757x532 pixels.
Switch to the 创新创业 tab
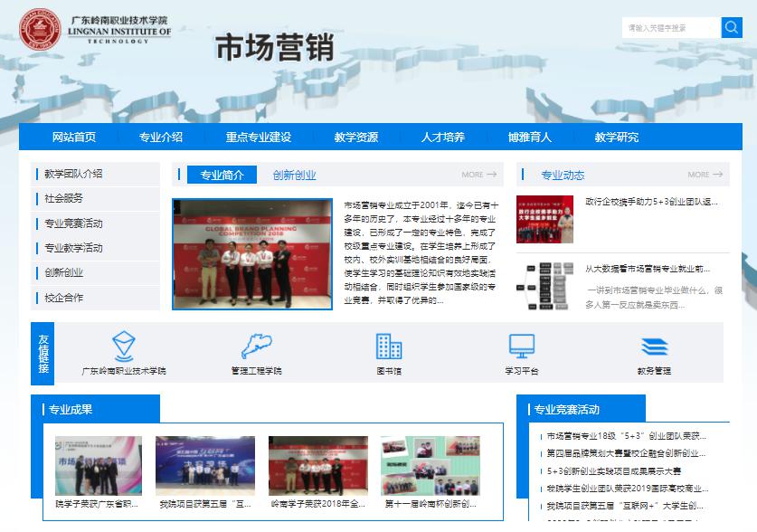point(295,176)
